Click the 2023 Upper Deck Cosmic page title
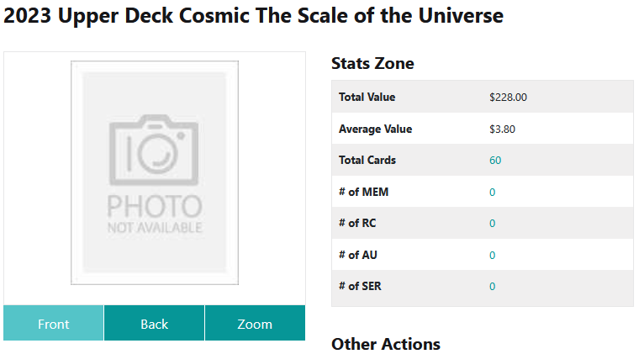 pos(253,16)
